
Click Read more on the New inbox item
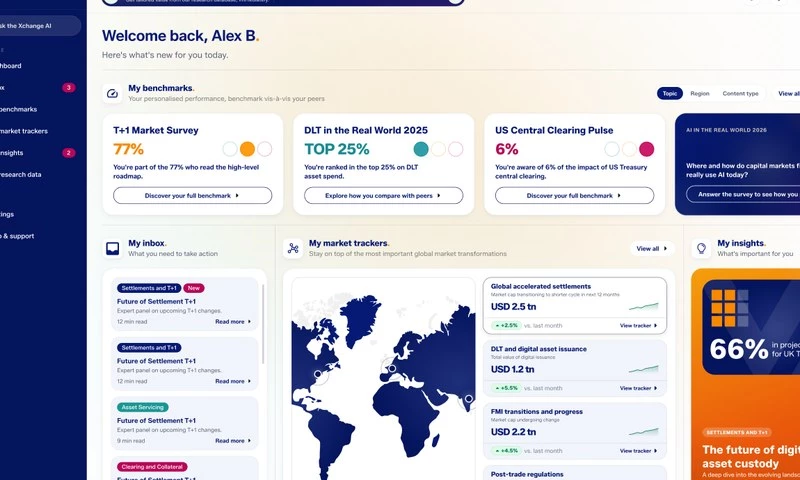[x=233, y=322]
